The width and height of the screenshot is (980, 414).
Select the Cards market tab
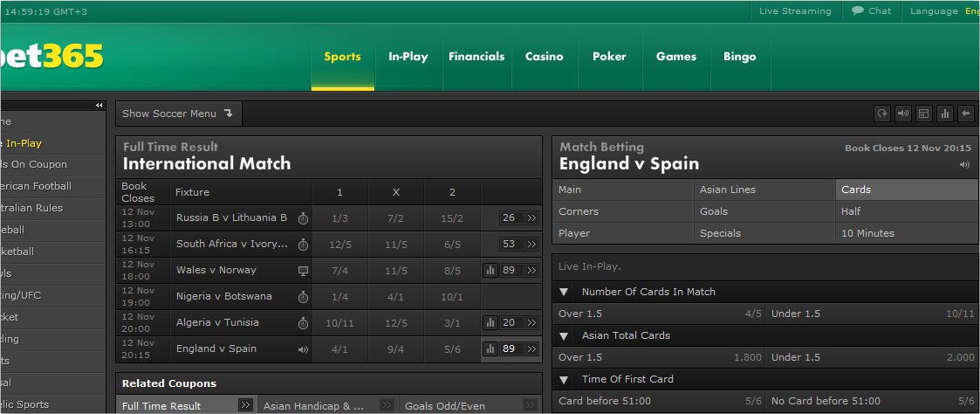pos(907,190)
